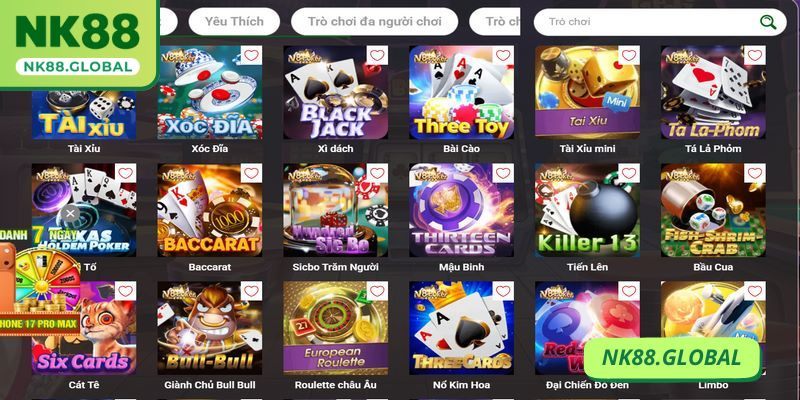Image resolution: width=800 pixels, height=400 pixels.
Task: Open the Thirteen Cards game thumbnail
Action: (461, 210)
